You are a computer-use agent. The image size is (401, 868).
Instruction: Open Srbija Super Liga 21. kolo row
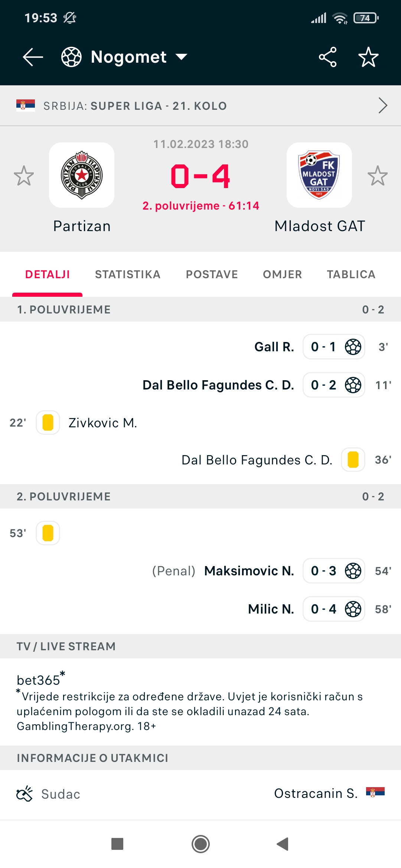point(200,106)
